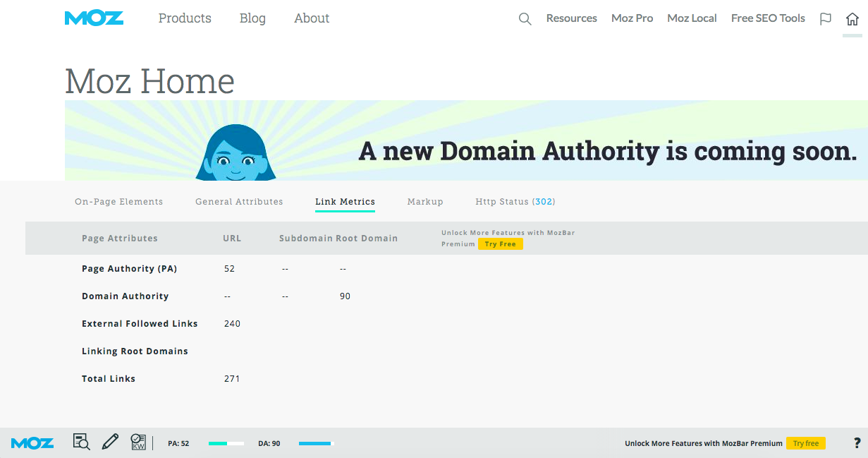View the On-Page Elements tab
868x458 pixels.
[118, 201]
